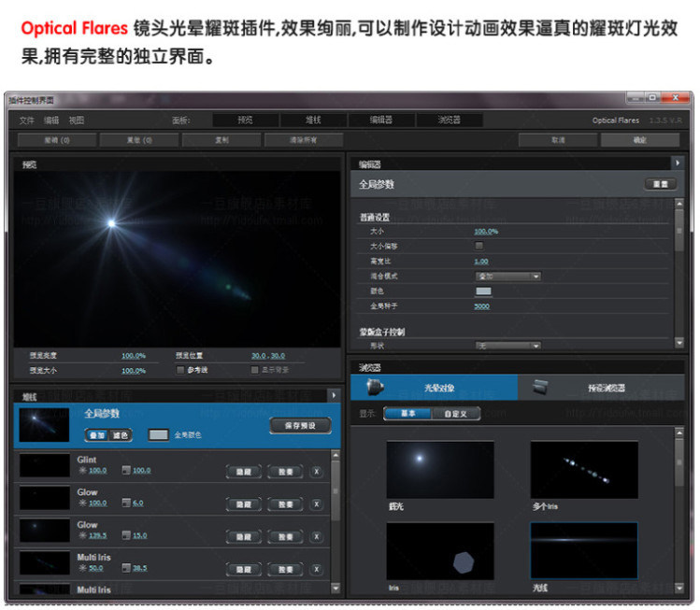Click the scale icon beside Multi Iris 38.5

tap(126, 568)
